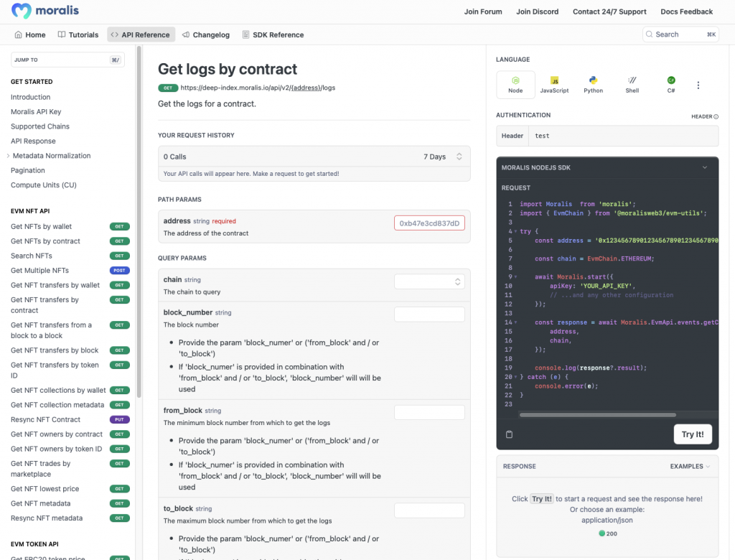
Task: Open the chain query parameter dropdown
Action: click(x=429, y=282)
